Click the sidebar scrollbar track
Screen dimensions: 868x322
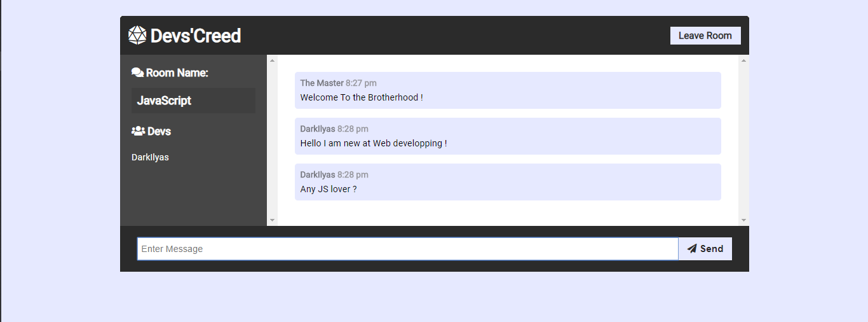[273, 140]
